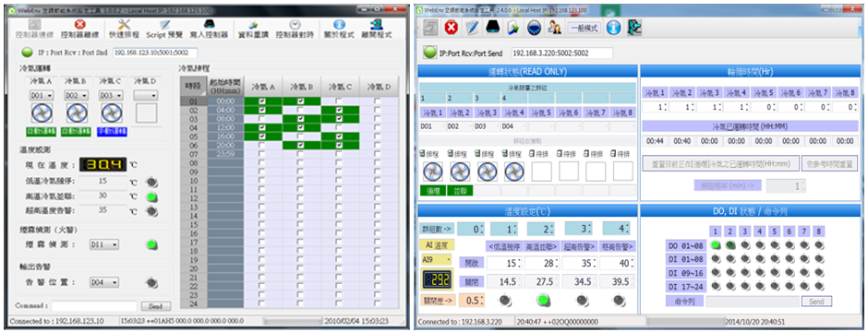This screenshot has height=332, width=868.
Task: Click 離開程式 exit icon in left window
Action: pos(377,24)
